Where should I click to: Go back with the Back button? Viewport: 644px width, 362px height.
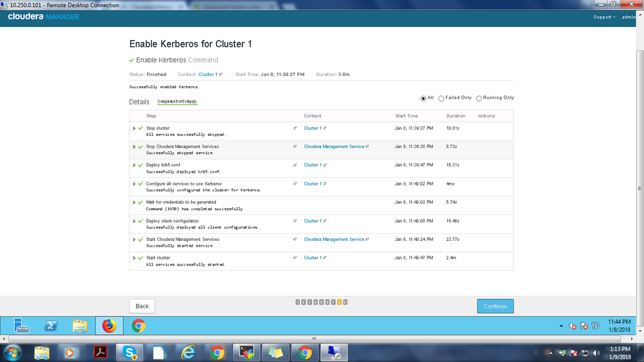[x=142, y=306]
